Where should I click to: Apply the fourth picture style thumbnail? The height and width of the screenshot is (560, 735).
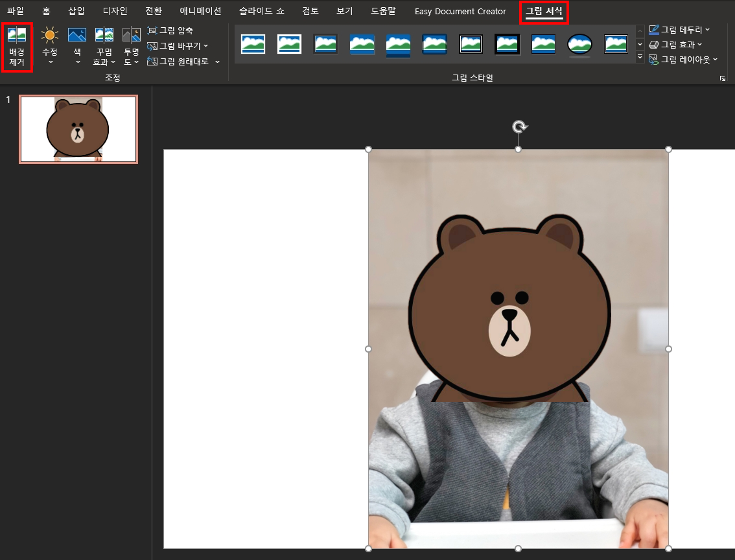[362, 45]
